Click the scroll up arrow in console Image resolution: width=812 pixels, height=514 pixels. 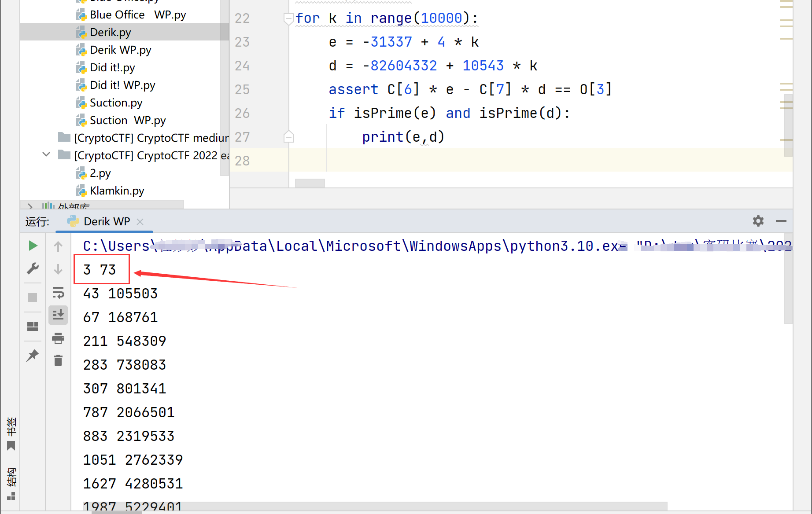click(x=58, y=246)
